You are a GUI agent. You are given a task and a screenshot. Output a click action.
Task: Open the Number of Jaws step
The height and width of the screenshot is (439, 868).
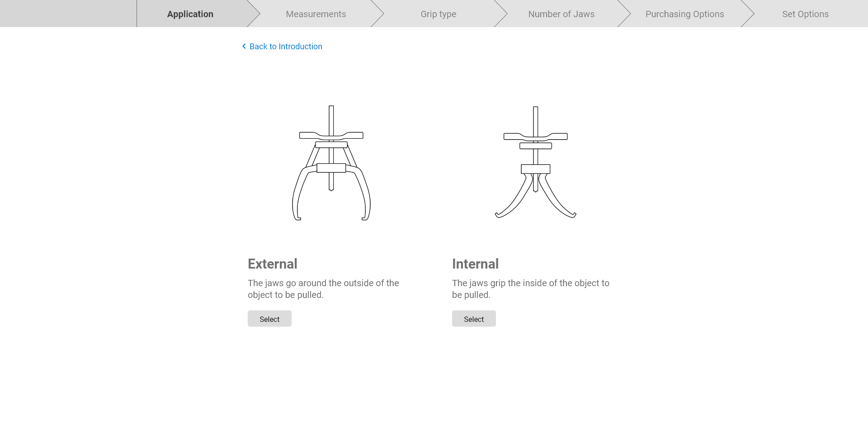(561, 14)
